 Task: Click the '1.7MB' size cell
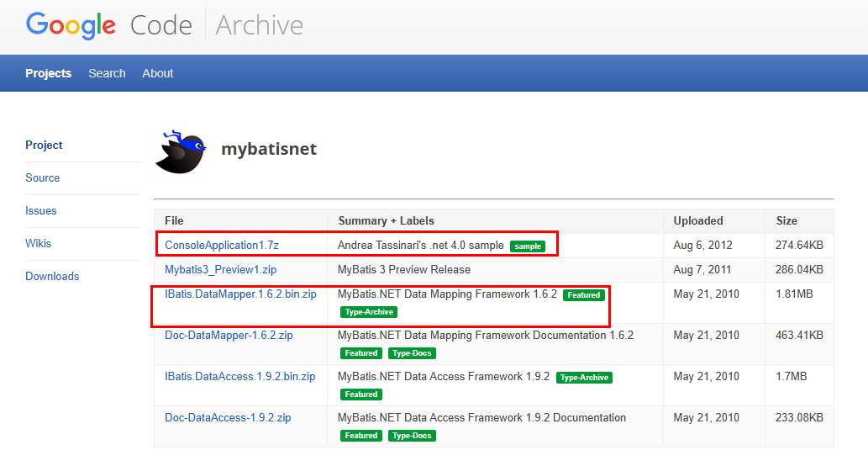coord(791,376)
